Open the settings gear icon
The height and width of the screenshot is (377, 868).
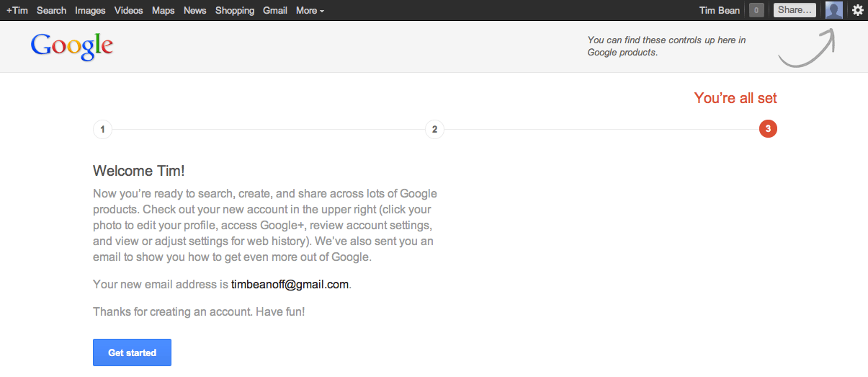(857, 10)
